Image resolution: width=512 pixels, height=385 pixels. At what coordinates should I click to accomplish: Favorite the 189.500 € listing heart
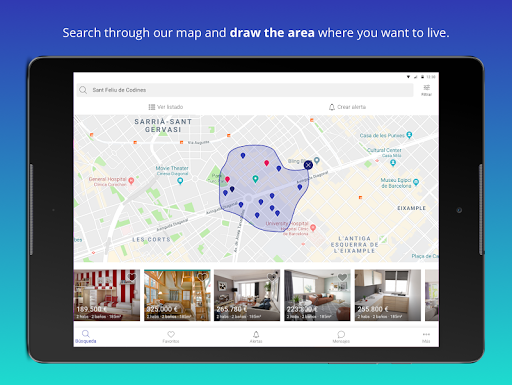click(132, 276)
